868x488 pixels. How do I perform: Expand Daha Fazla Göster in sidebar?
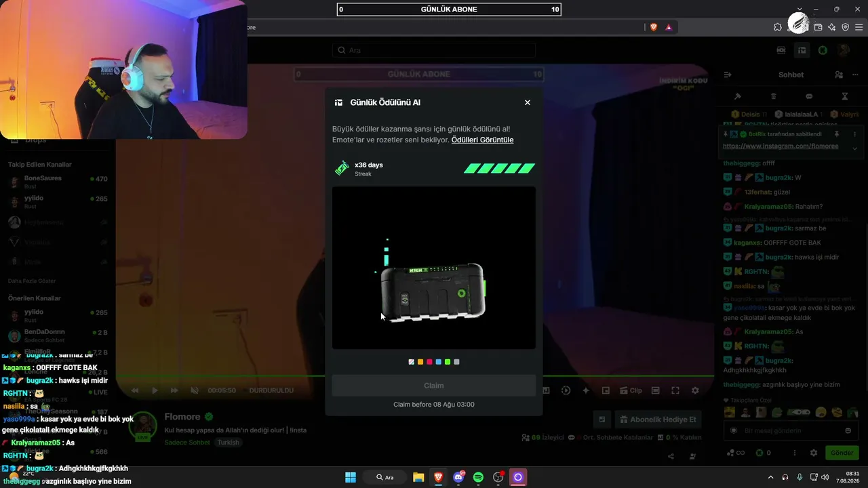[x=32, y=281]
